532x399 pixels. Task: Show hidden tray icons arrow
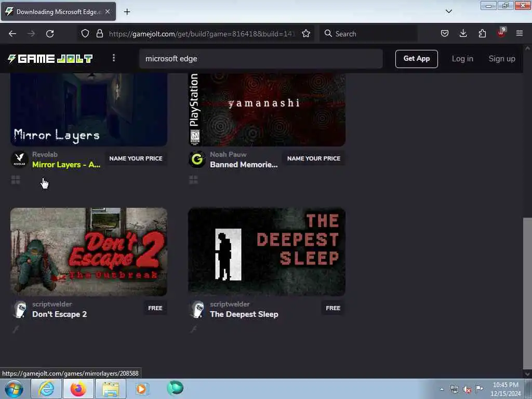coord(442,389)
